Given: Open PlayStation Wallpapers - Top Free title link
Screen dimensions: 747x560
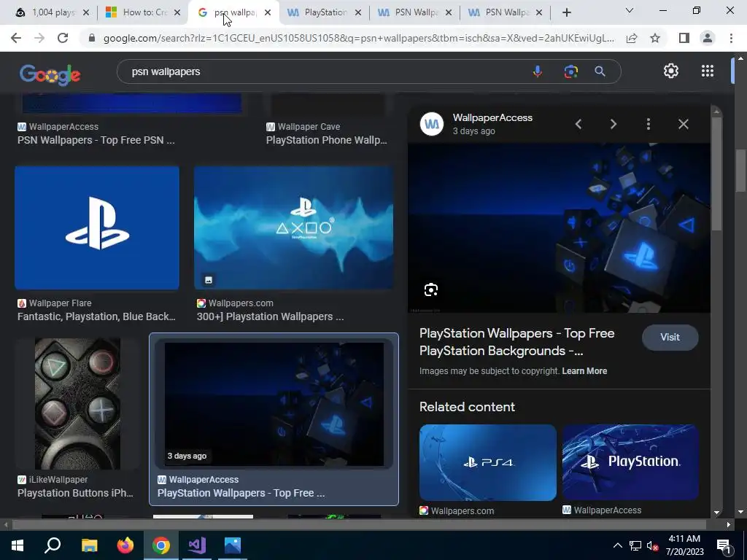Looking at the screenshot, I should [517, 342].
